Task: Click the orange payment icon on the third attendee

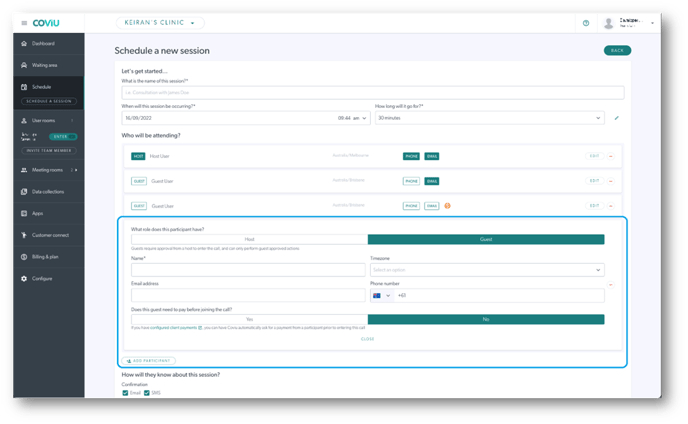Action: click(447, 205)
